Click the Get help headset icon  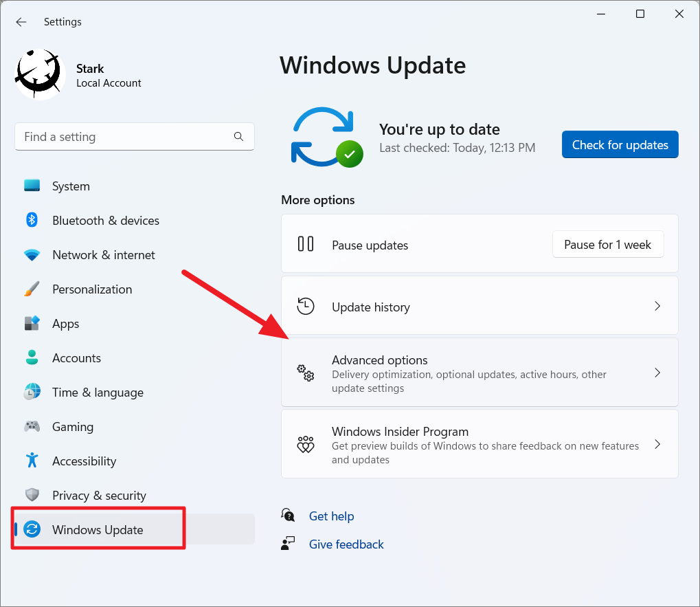coord(288,515)
